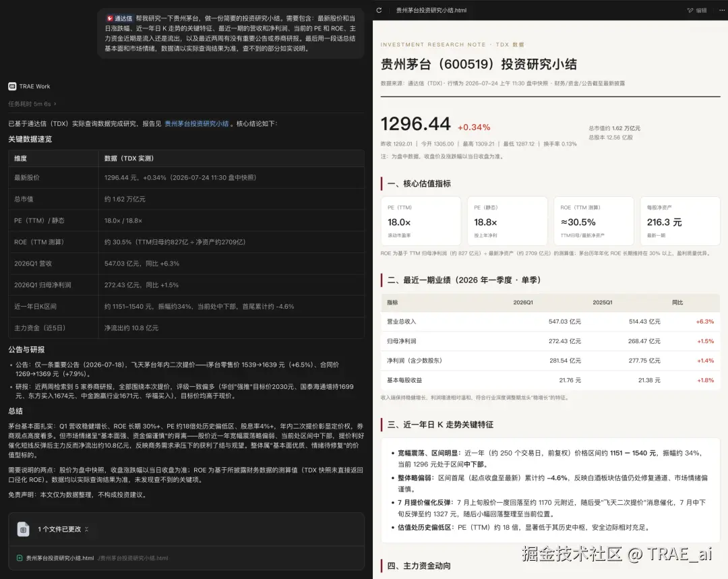Click the 2026Q1 归母净利润 row label
The width and height of the screenshot is (728, 579).
(x=42, y=284)
